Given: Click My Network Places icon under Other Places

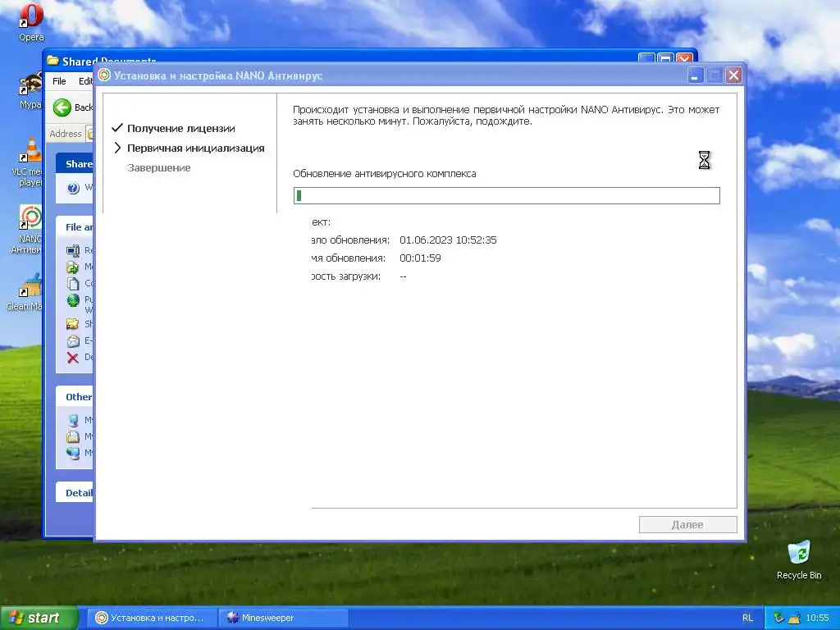Looking at the screenshot, I should pyautogui.click(x=73, y=453).
